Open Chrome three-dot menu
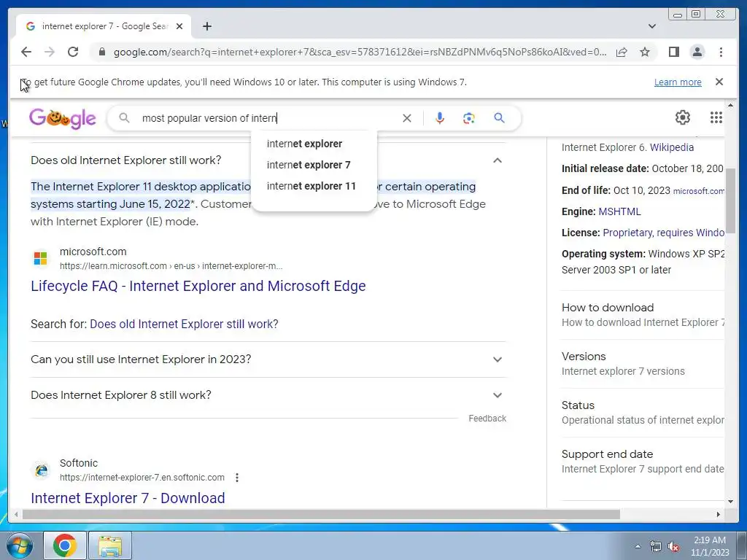The image size is (747, 560). pyautogui.click(x=721, y=52)
